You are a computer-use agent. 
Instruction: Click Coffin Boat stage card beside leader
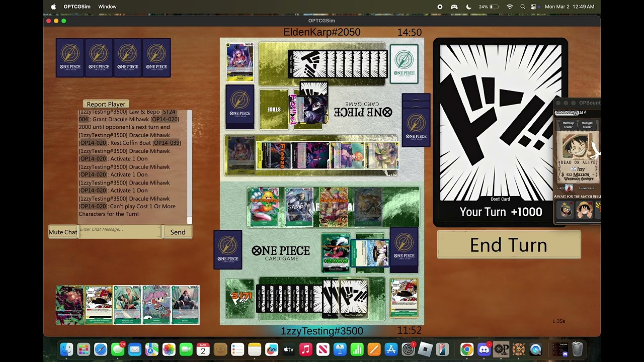click(371, 253)
